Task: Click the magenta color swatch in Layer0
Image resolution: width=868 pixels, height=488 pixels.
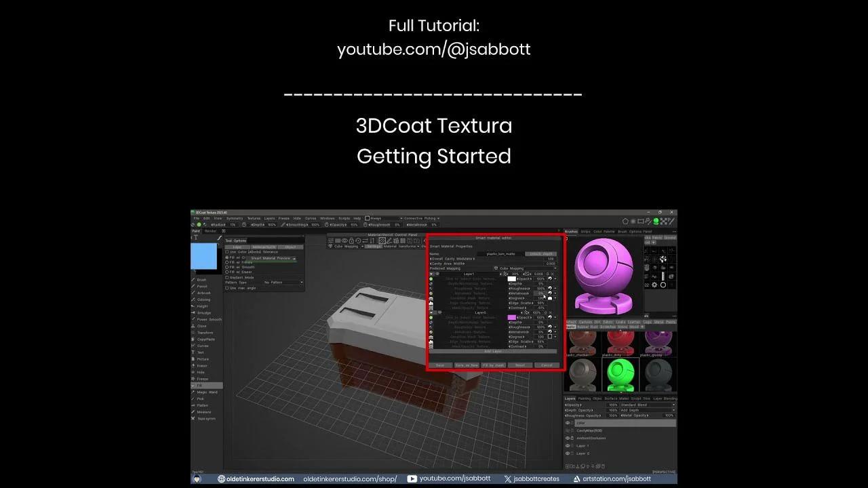Action: pos(512,317)
